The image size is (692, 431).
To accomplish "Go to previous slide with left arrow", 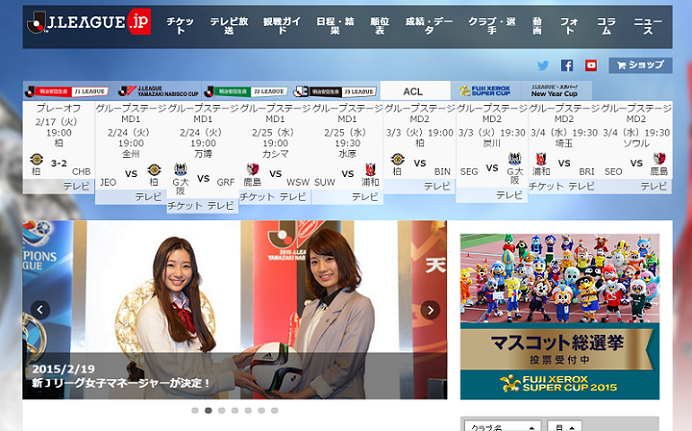I will [x=41, y=310].
